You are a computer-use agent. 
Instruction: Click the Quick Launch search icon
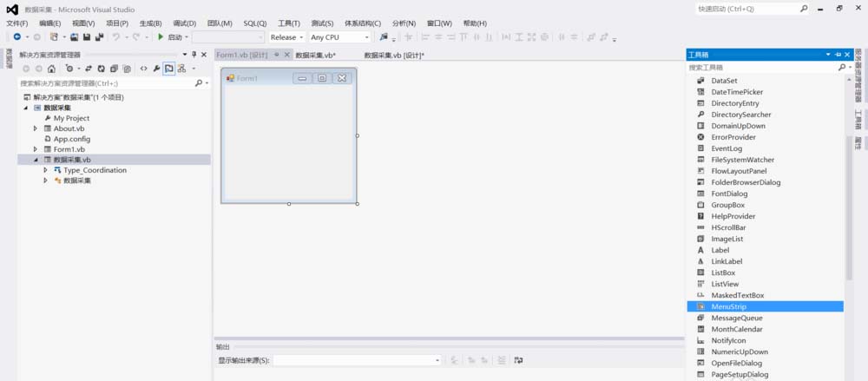tap(804, 9)
